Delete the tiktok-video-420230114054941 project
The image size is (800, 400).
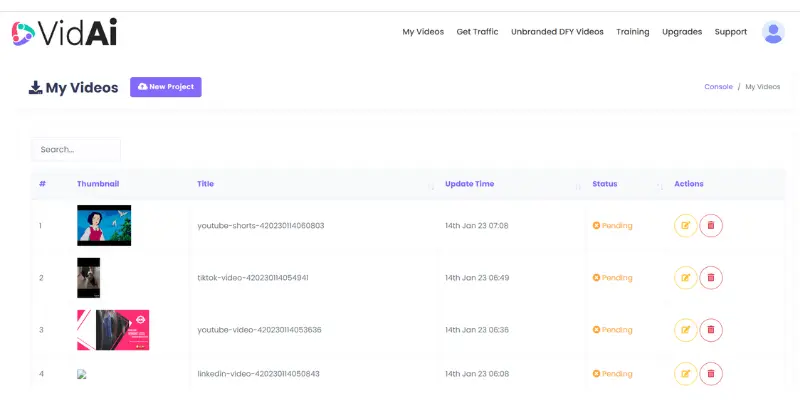pyautogui.click(x=711, y=278)
